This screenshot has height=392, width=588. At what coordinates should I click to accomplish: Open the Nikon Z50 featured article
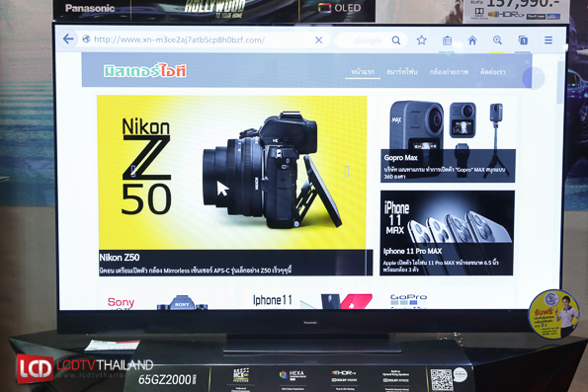point(235,186)
